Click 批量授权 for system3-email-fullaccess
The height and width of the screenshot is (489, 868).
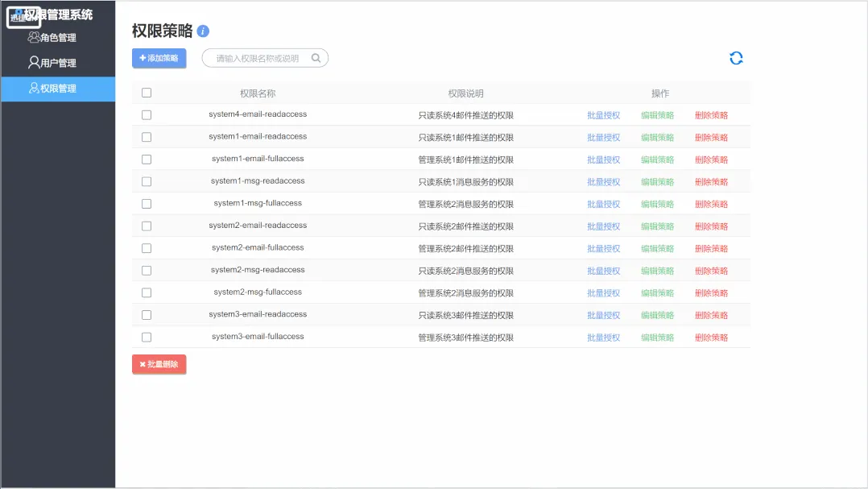[x=603, y=338]
